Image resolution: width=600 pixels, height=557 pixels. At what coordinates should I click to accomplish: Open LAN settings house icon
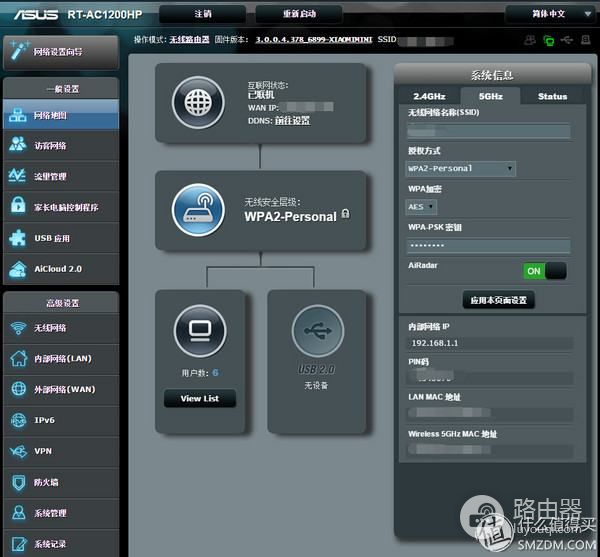(18, 358)
